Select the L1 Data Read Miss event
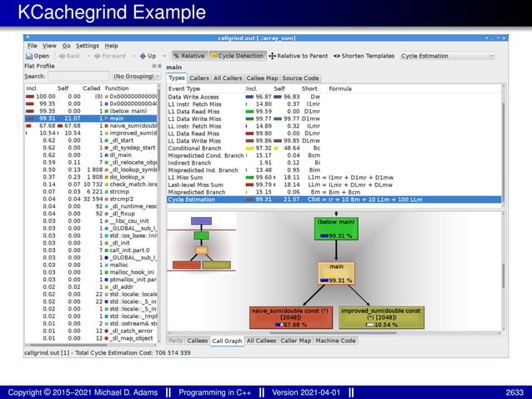The width and height of the screenshot is (532, 399). pyautogui.click(x=334, y=111)
